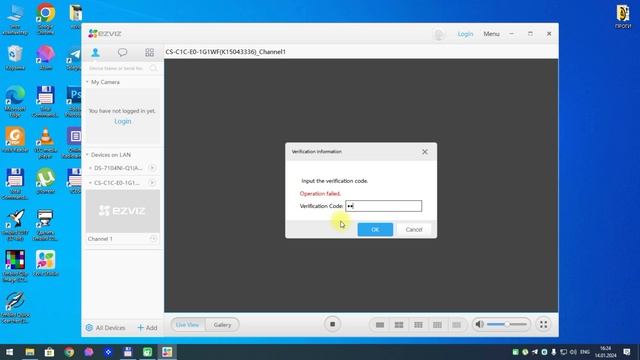Select the fourth grid layout icon
Viewport: 640px width, 360px height.
point(437,325)
